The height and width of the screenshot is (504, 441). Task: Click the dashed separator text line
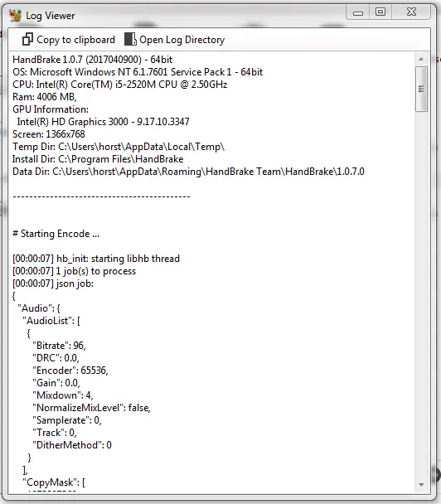[x=101, y=196]
